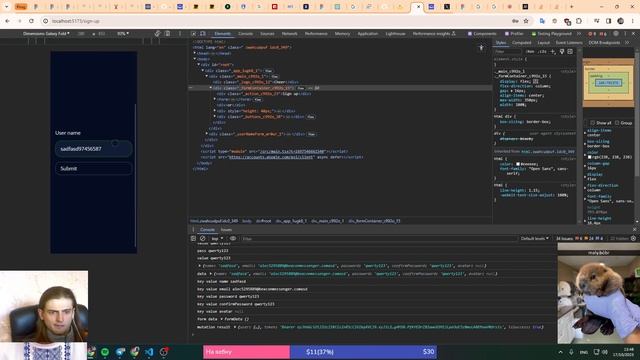Open the Application tab

pos(367,33)
